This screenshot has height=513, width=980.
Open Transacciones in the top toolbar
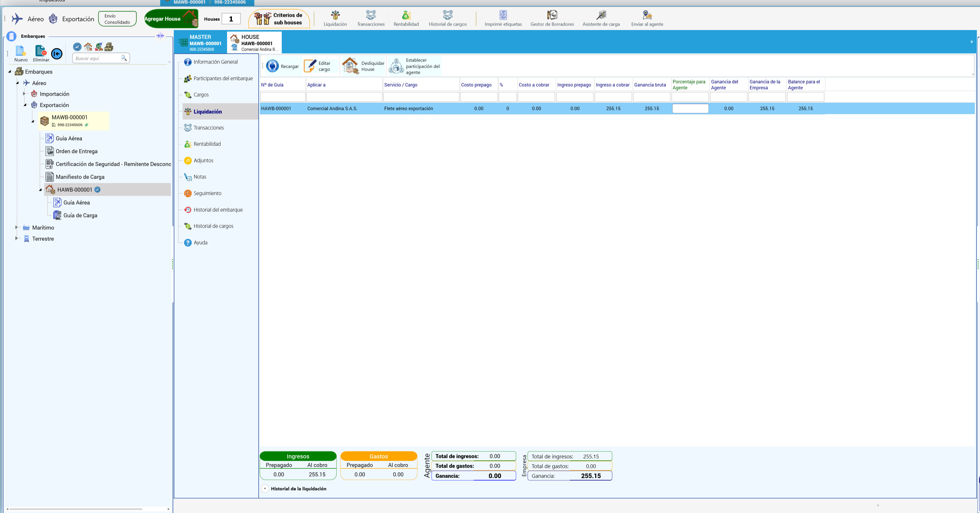click(x=371, y=18)
